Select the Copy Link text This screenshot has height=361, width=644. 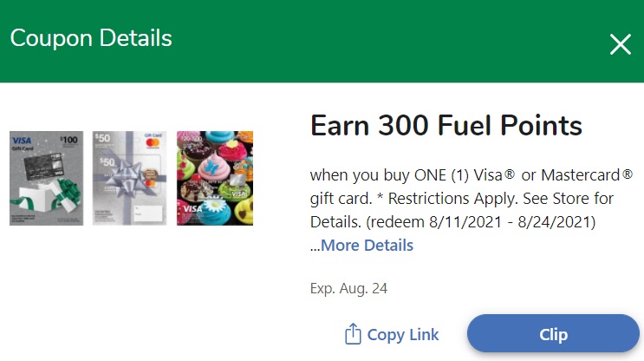click(x=403, y=335)
